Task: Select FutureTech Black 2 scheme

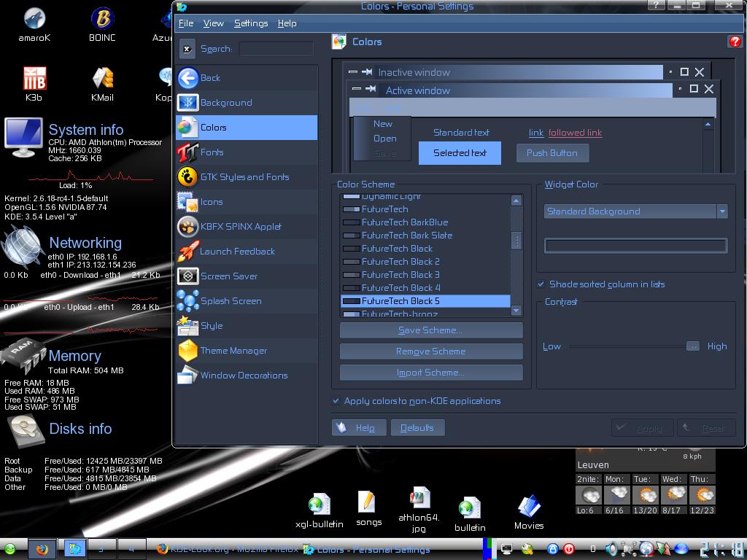Action: point(426,262)
